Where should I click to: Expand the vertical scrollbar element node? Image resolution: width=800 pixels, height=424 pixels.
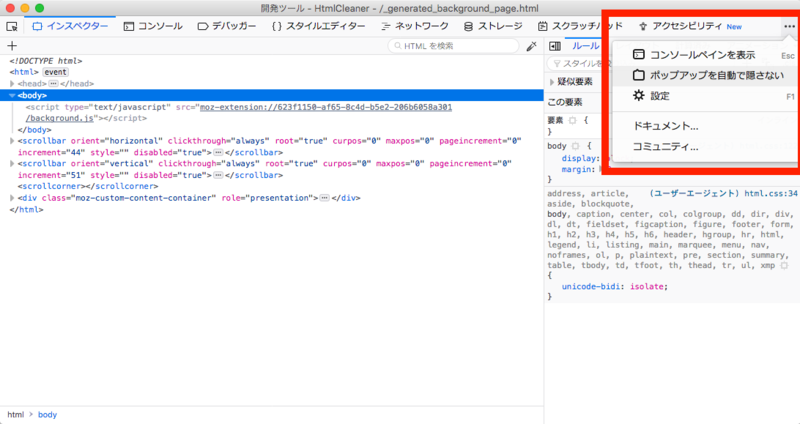(x=12, y=164)
